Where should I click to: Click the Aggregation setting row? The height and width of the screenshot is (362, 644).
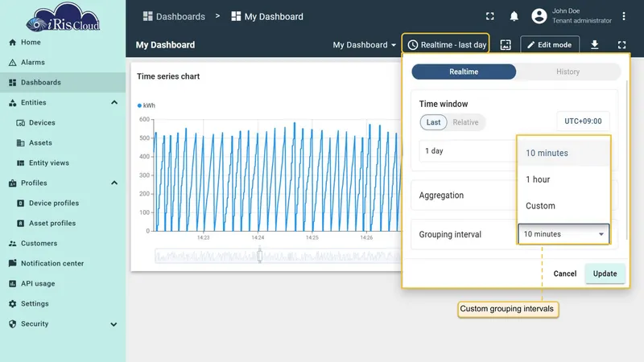pyautogui.click(x=514, y=195)
